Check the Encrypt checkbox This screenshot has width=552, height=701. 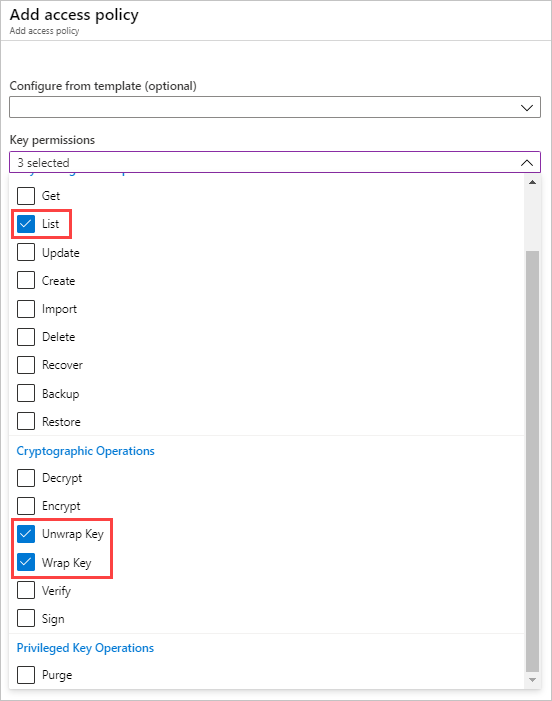coord(26,506)
